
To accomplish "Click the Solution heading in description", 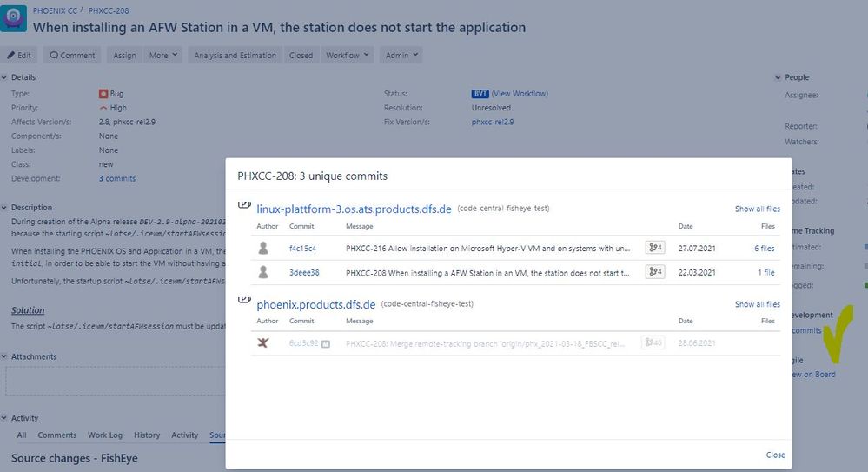I will [x=28, y=310].
